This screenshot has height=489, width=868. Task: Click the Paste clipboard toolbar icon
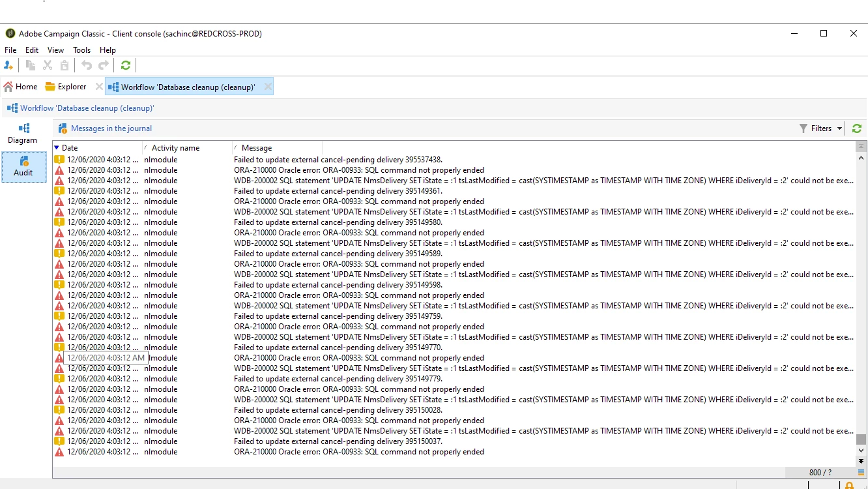65,65
